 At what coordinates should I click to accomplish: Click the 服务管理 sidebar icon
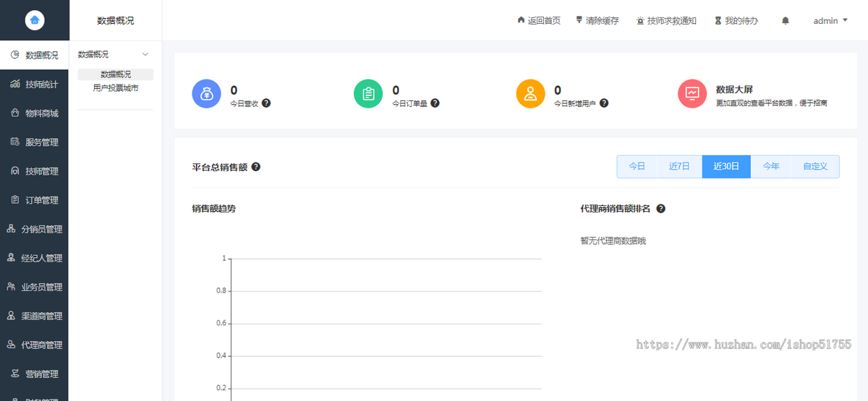[x=14, y=142]
